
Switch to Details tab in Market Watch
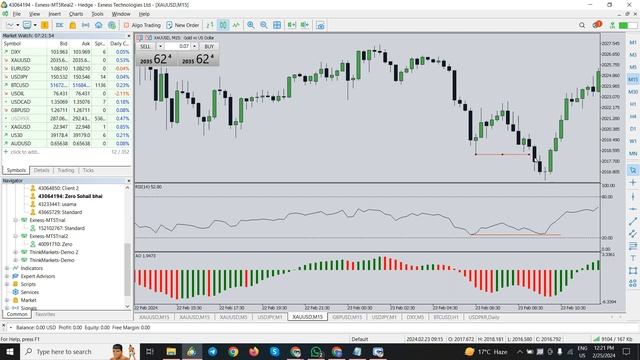click(42, 170)
